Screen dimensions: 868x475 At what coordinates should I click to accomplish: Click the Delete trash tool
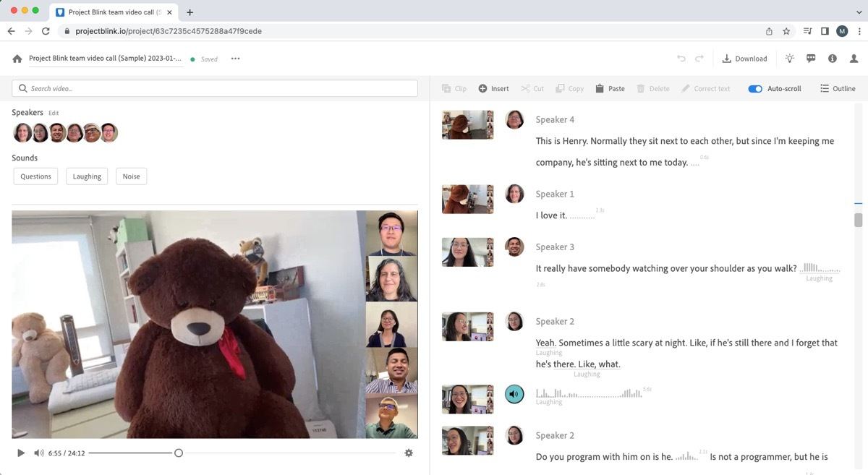[653, 88]
